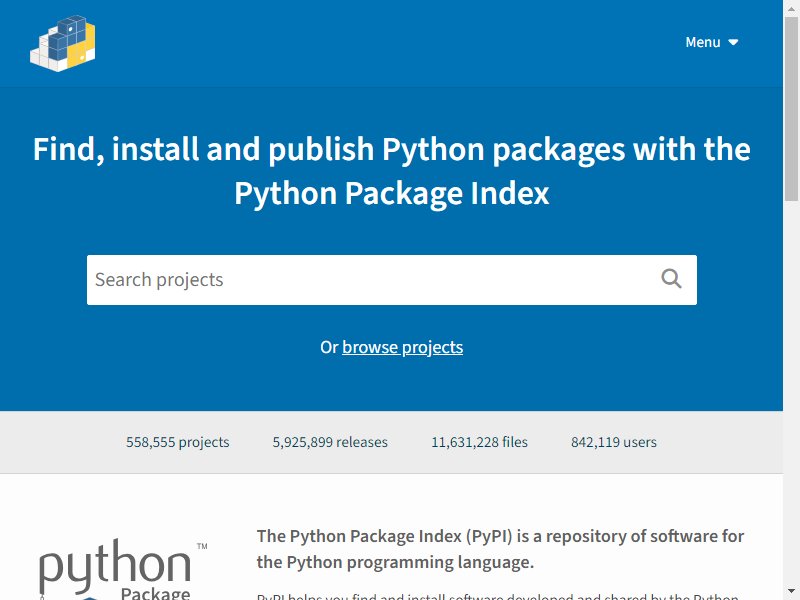
Task: Click the 11,631,228 files statistic
Action: 480,442
